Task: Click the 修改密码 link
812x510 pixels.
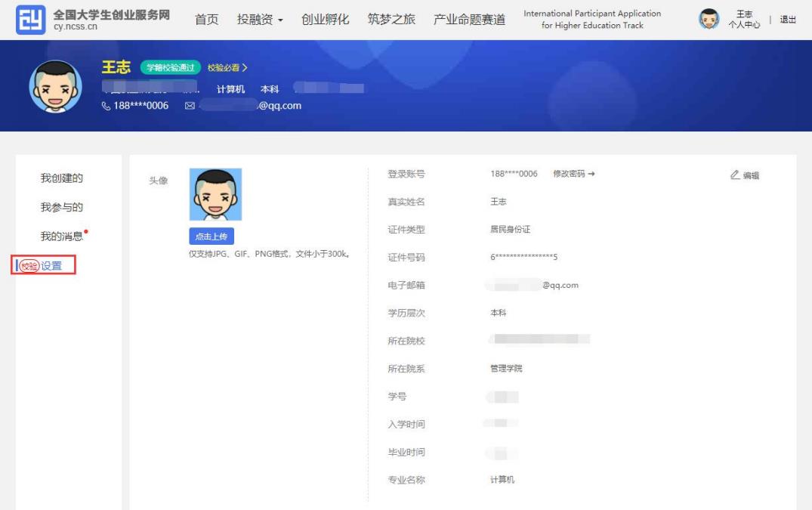Action: tap(573, 174)
